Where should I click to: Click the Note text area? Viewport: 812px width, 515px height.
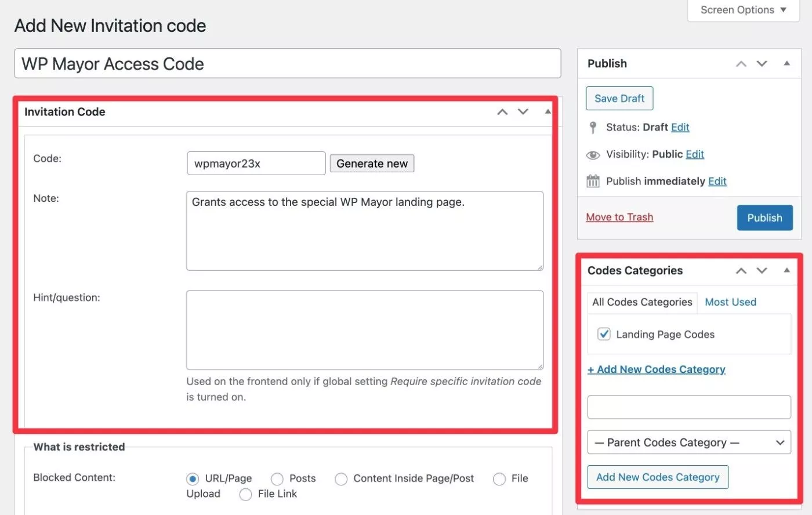pos(365,231)
